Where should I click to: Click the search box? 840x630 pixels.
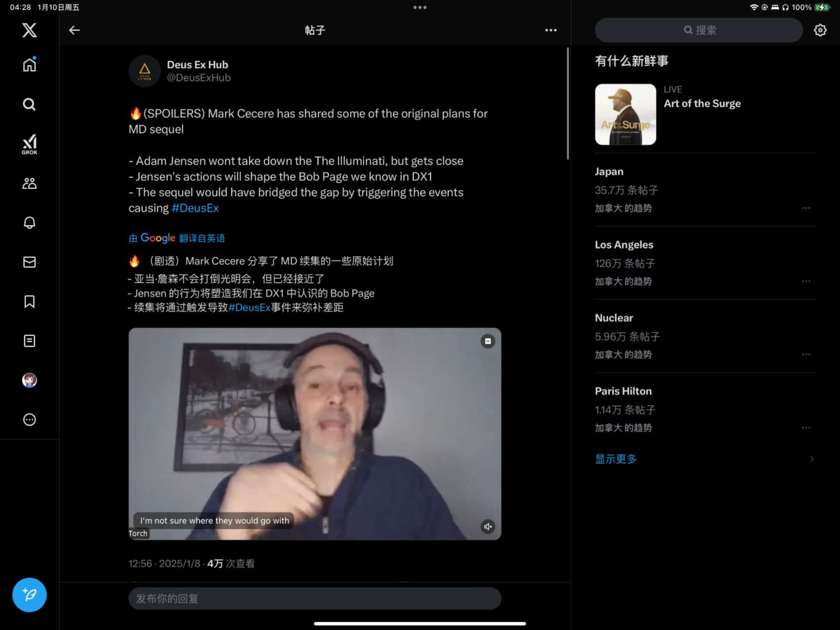tap(699, 30)
